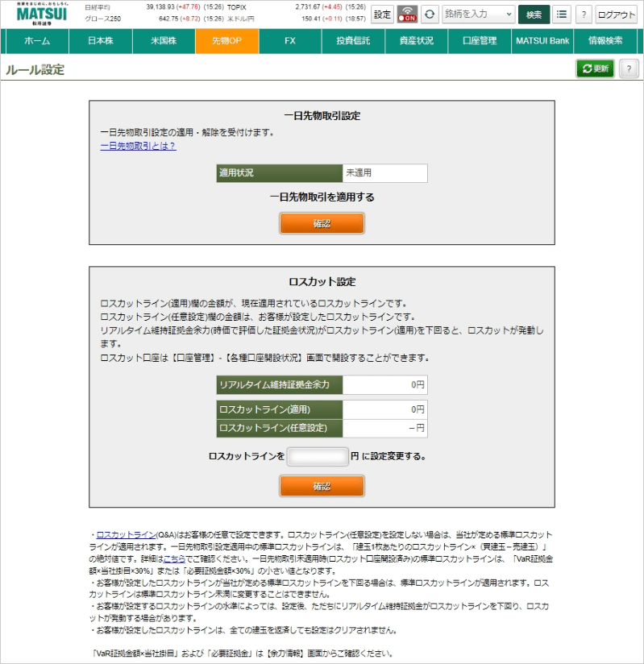Open the 投資信託 tab
This screenshot has height=664, width=644.
coord(353,41)
